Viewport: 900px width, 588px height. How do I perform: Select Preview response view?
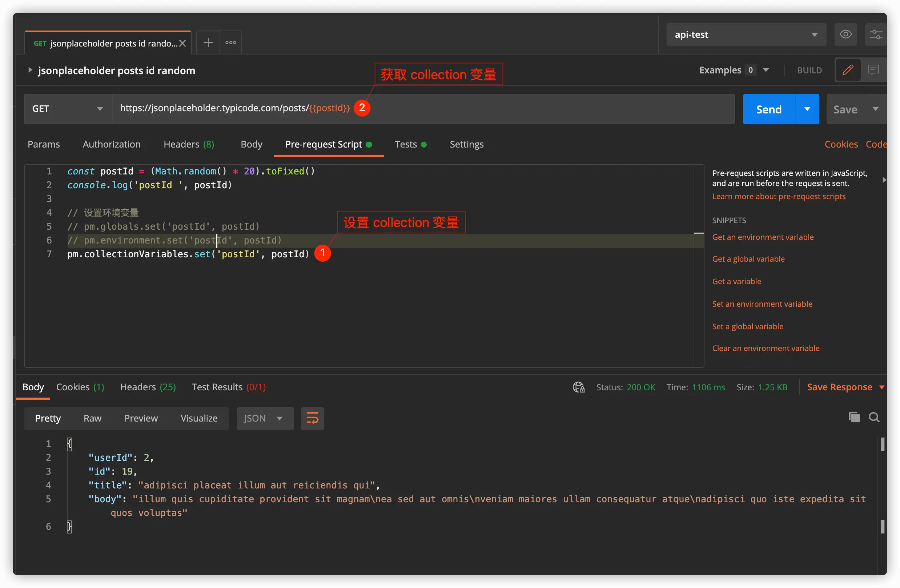pos(141,418)
